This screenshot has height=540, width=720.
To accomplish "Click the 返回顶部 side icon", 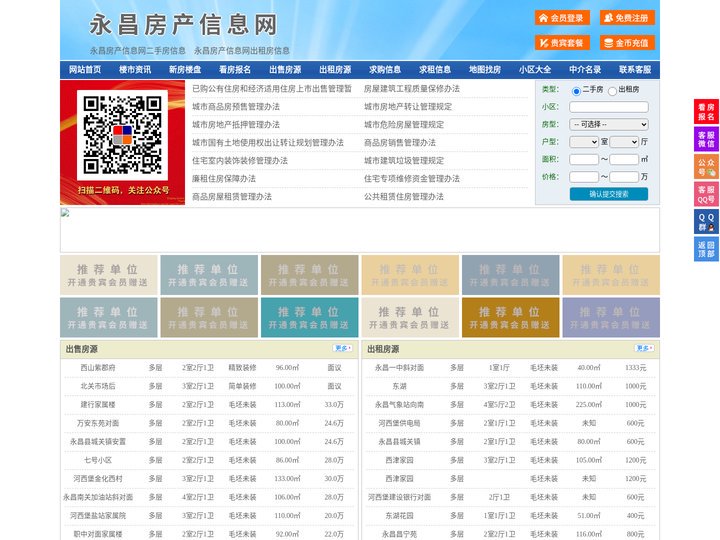I will [x=706, y=249].
